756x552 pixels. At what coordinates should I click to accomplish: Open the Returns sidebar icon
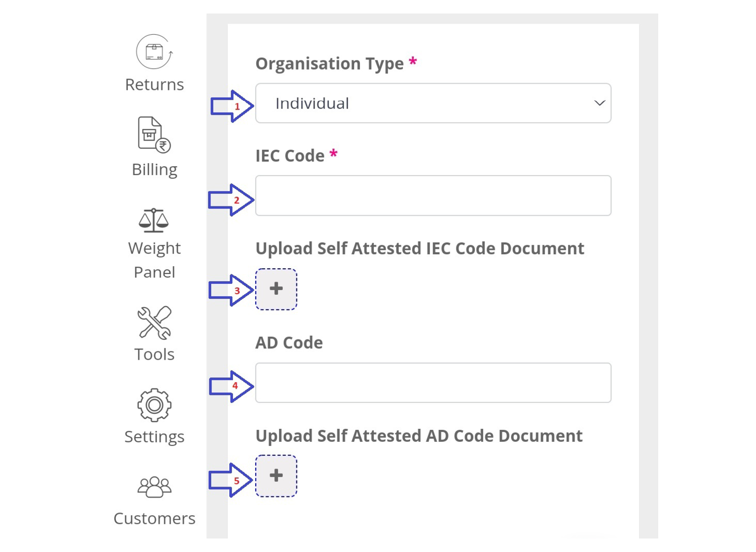[154, 52]
